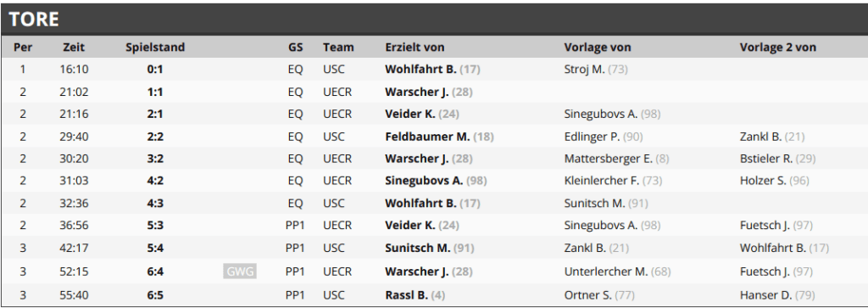Click second assist Bstieler R. (29)
868x308 pixels.
[x=777, y=159]
